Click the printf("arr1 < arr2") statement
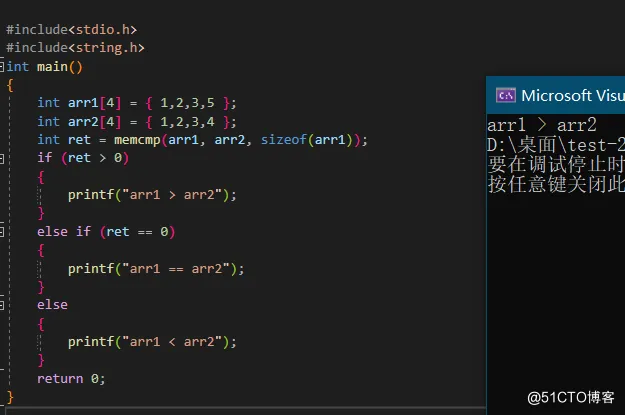The width and height of the screenshot is (625, 415). pyautogui.click(x=152, y=342)
